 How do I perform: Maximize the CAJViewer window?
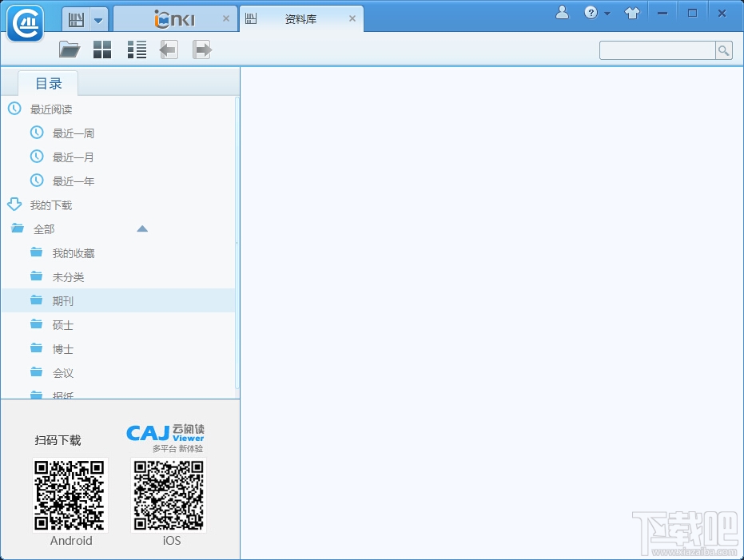(692, 14)
